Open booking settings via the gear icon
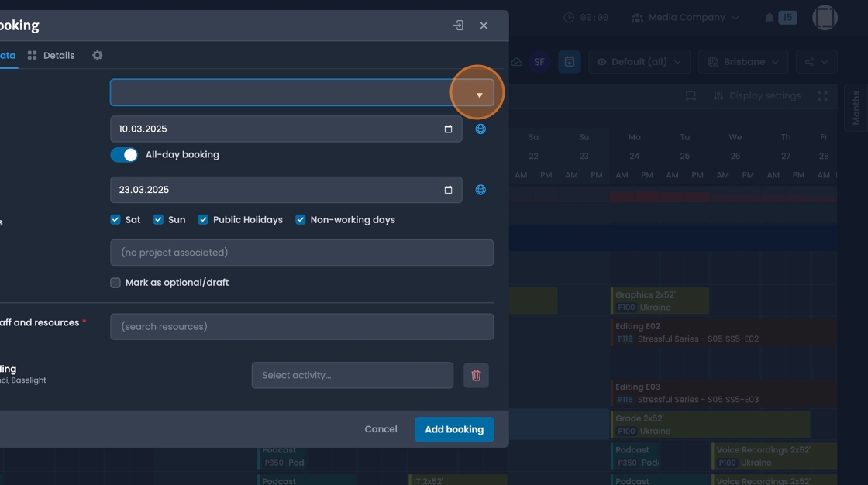Screen dimensions: 868x485 point(98,55)
